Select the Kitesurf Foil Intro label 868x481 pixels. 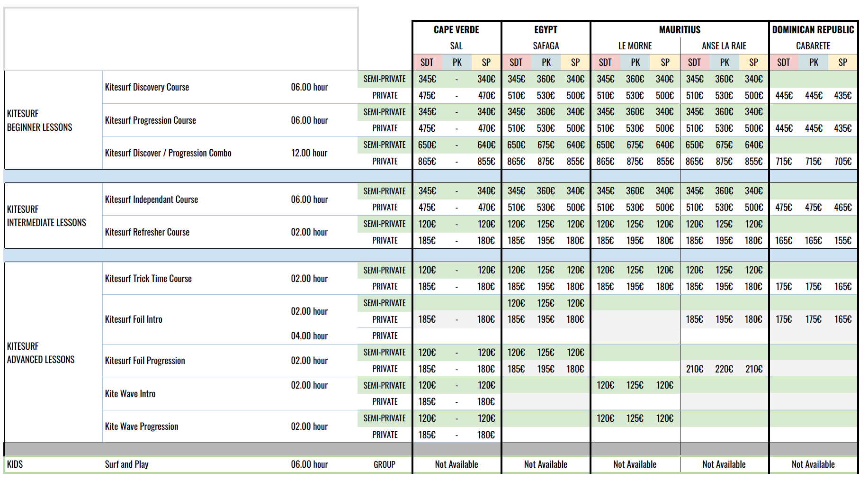[134, 319]
